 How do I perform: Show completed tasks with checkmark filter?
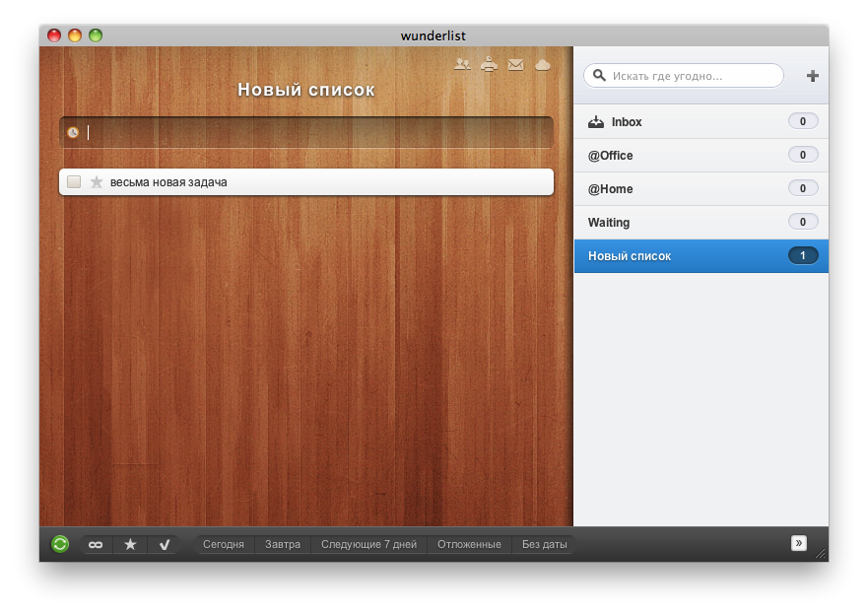click(164, 544)
